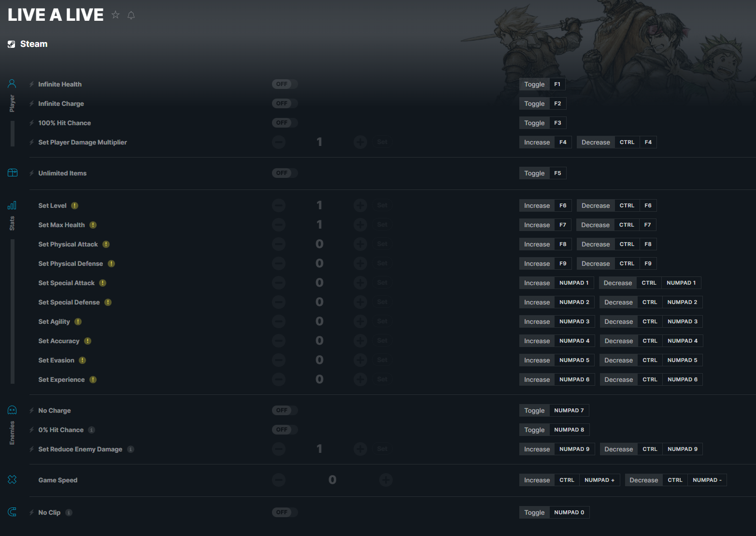The height and width of the screenshot is (536, 756).
Task: Click Set button for Set Evasion
Action: tap(382, 360)
